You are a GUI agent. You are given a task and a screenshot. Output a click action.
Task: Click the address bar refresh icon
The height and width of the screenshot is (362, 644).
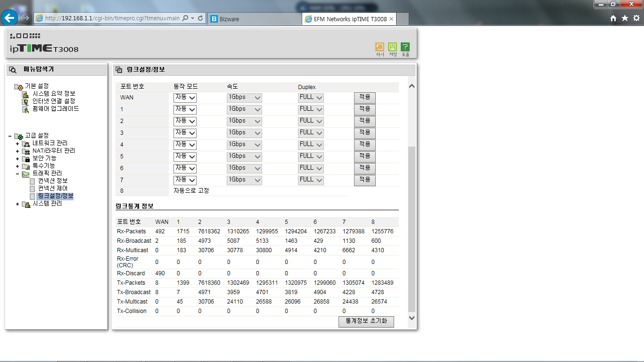pyautogui.click(x=200, y=18)
